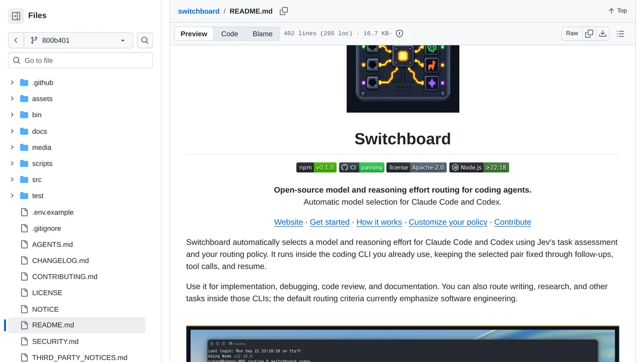Image resolution: width=644 pixels, height=362 pixels.
Task: Expand the test folder chevron
Action: click(x=12, y=196)
